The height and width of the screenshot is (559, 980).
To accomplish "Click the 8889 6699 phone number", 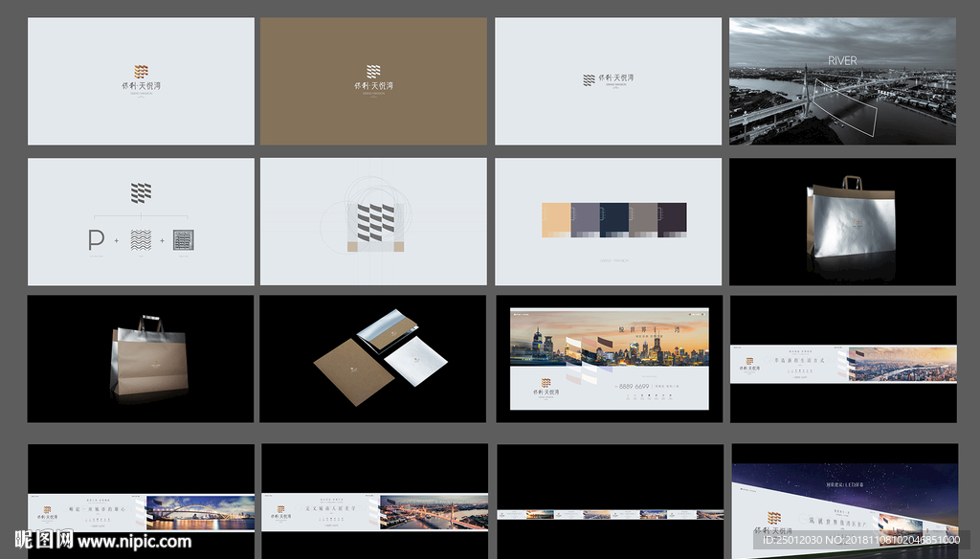I will coord(634,387).
